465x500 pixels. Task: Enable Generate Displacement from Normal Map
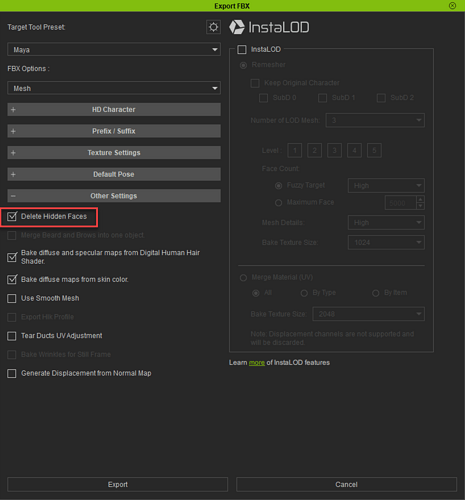12,373
